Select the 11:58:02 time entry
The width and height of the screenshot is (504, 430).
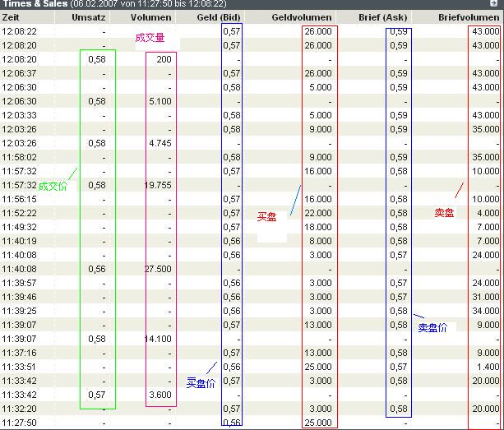click(19, 157)
